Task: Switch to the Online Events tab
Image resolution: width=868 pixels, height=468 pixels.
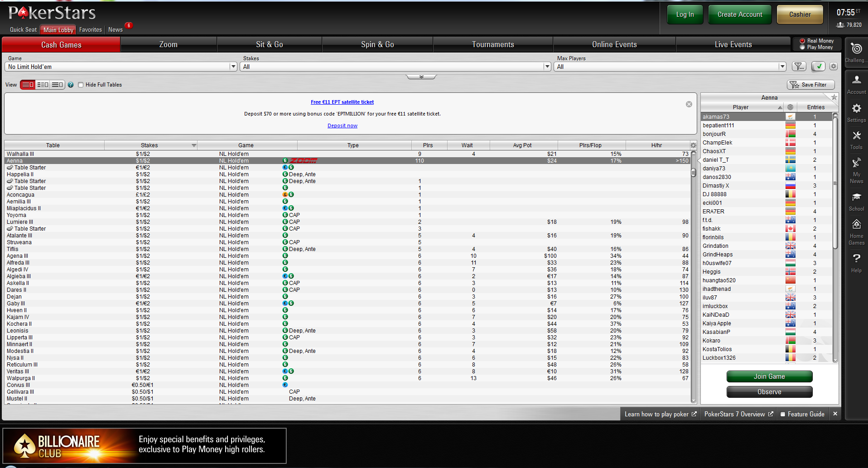Action: tap(614, 44)
